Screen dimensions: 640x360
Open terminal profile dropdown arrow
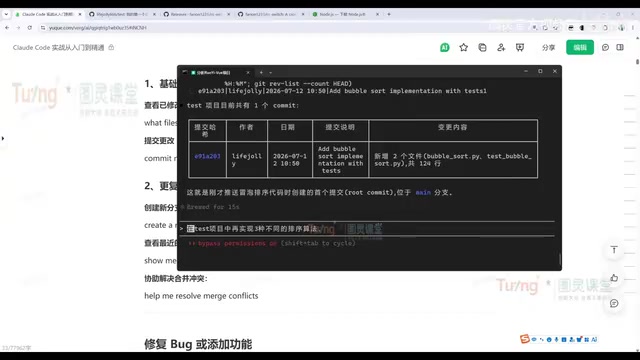point(271,72)
